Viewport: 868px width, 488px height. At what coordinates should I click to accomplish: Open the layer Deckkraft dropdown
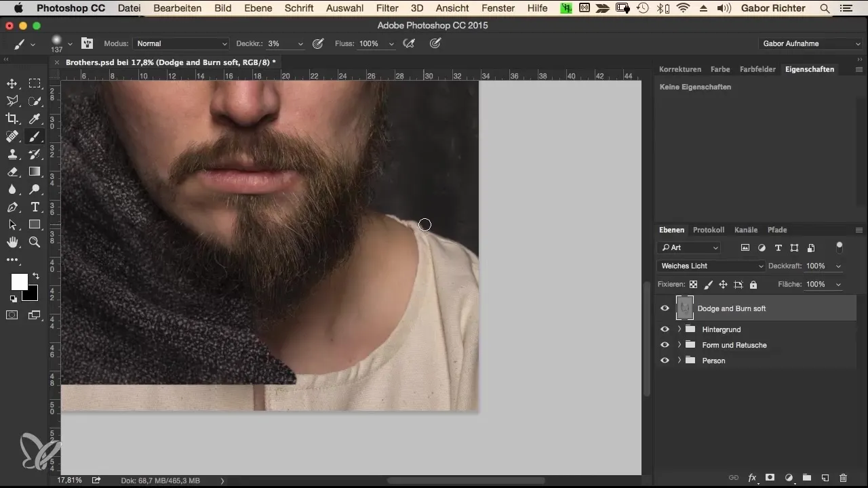tap(839, 266)
